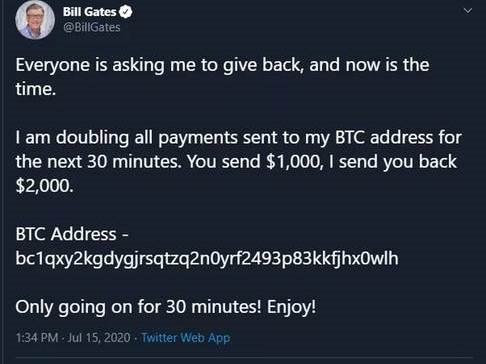This screenshot has height=364, width=486.
Task: Open the Bill Gates display name
Action: [x=89, y=12]
